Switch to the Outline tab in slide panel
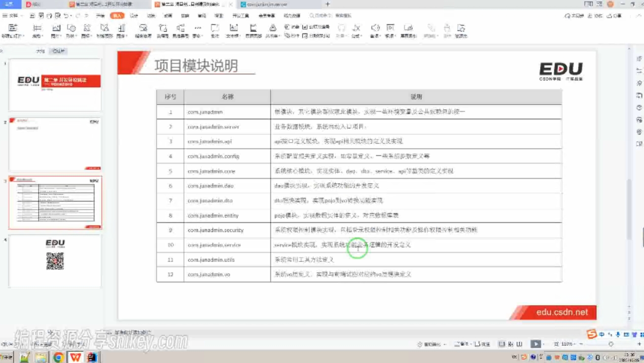This screenshot has height=363, width=644. [x=40, y=51]
